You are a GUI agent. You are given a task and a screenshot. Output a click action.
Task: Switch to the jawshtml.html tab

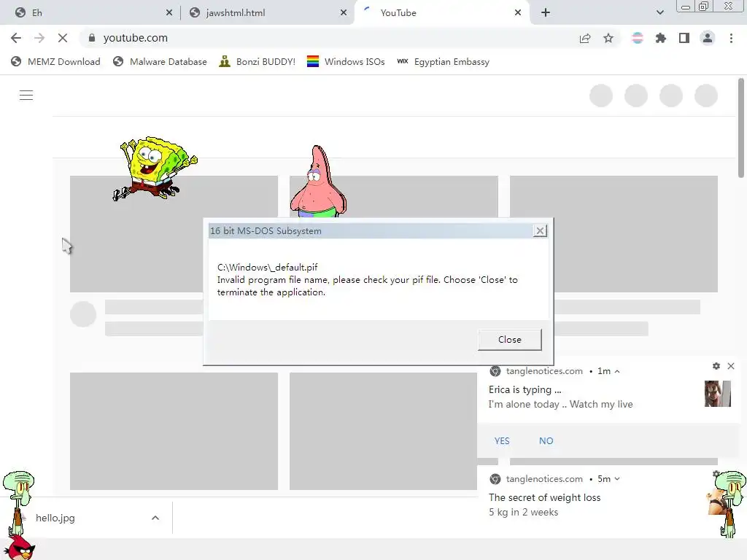(268, 13)
